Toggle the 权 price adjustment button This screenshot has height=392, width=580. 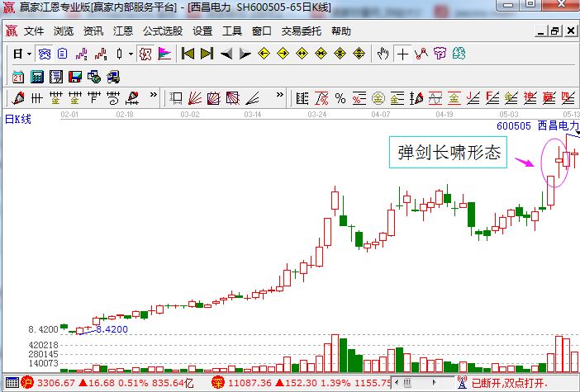pos(145,54)
